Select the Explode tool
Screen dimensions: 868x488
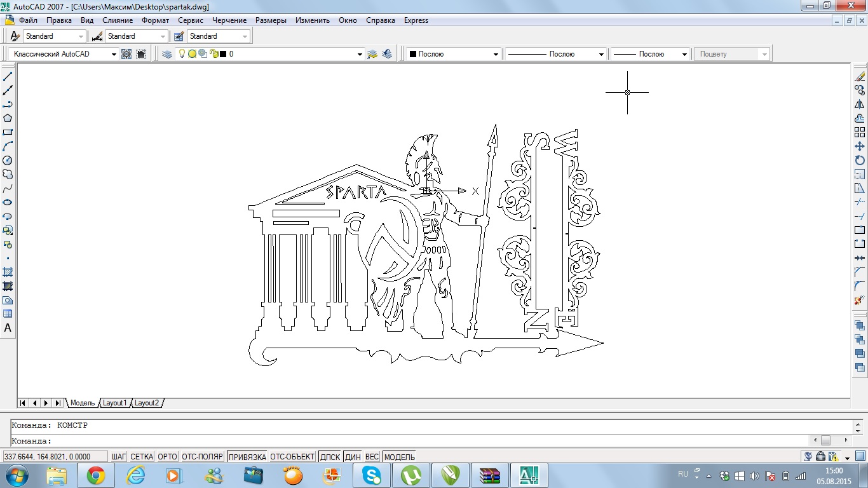(x=860, y=299)
